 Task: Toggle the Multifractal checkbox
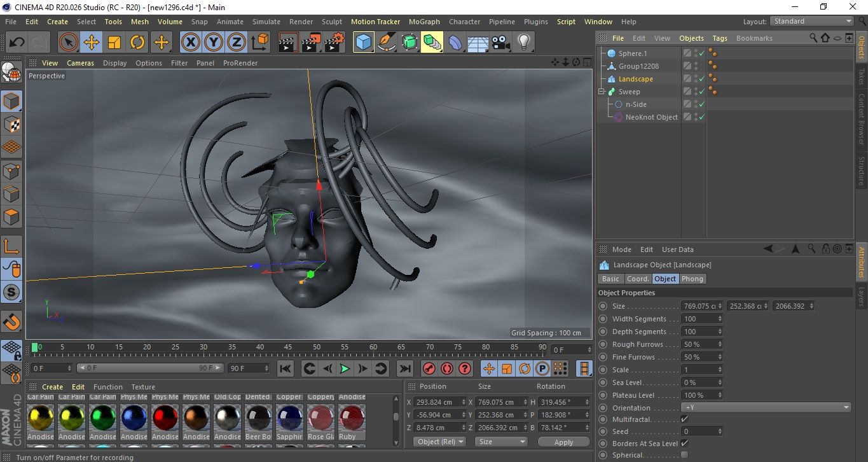pyautogui.click(x=684, y=419)
